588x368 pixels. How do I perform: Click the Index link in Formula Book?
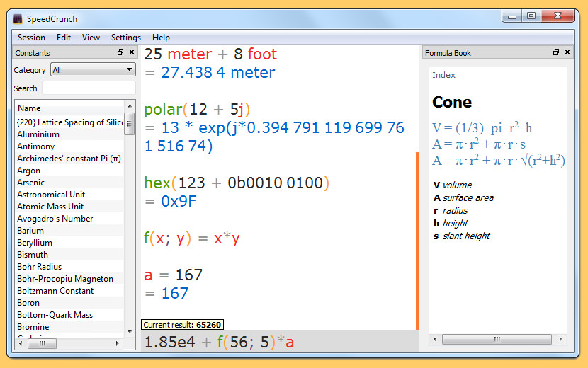[443, 75]
